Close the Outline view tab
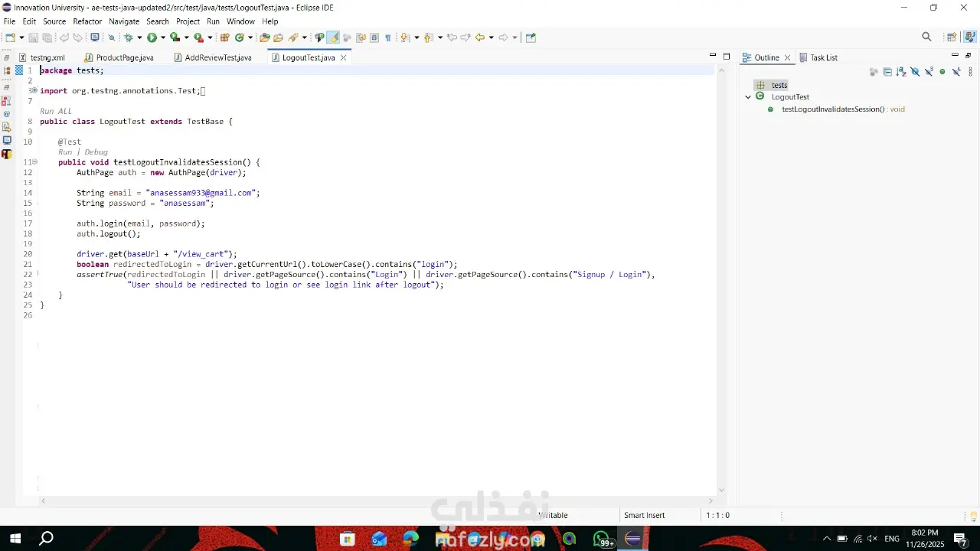The image size is (980, 551). pos(787,57)
